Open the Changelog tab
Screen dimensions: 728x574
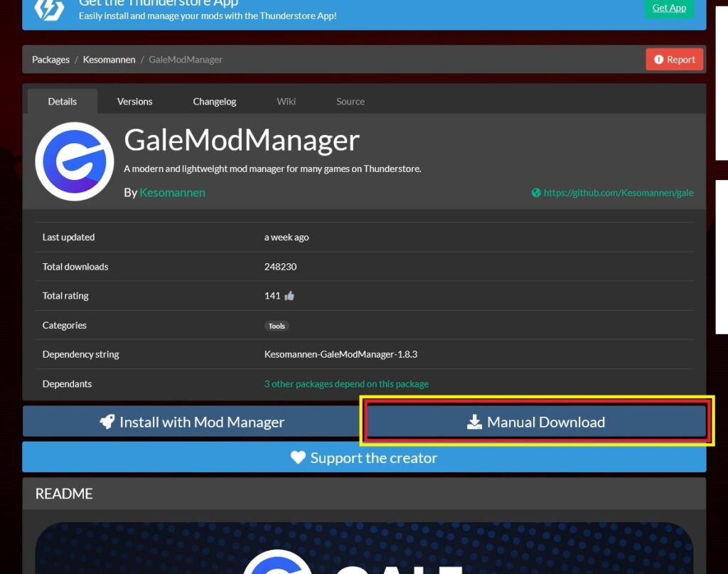214,101
